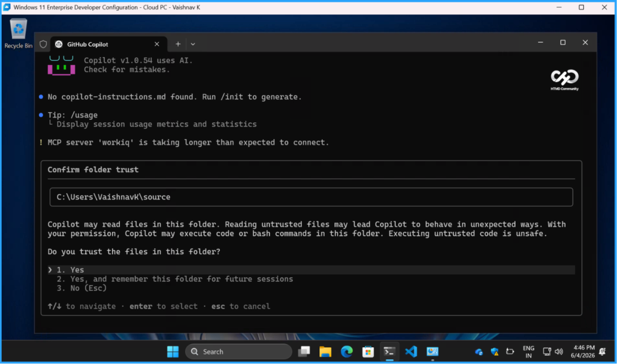Screen dimensions: 617x364
Task: Click the taskbar Search box
Action: point(239,351)
